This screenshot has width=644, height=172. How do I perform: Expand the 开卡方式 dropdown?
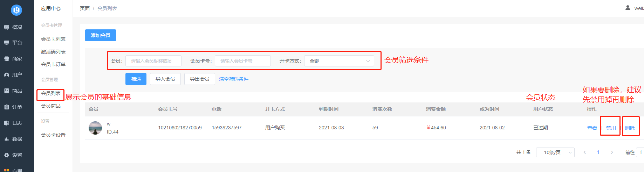point(339,61)
